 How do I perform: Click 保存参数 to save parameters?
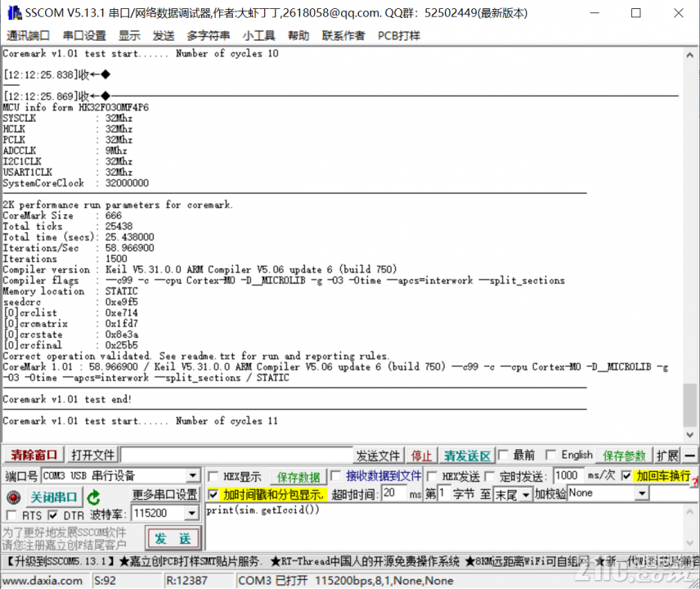623,455
